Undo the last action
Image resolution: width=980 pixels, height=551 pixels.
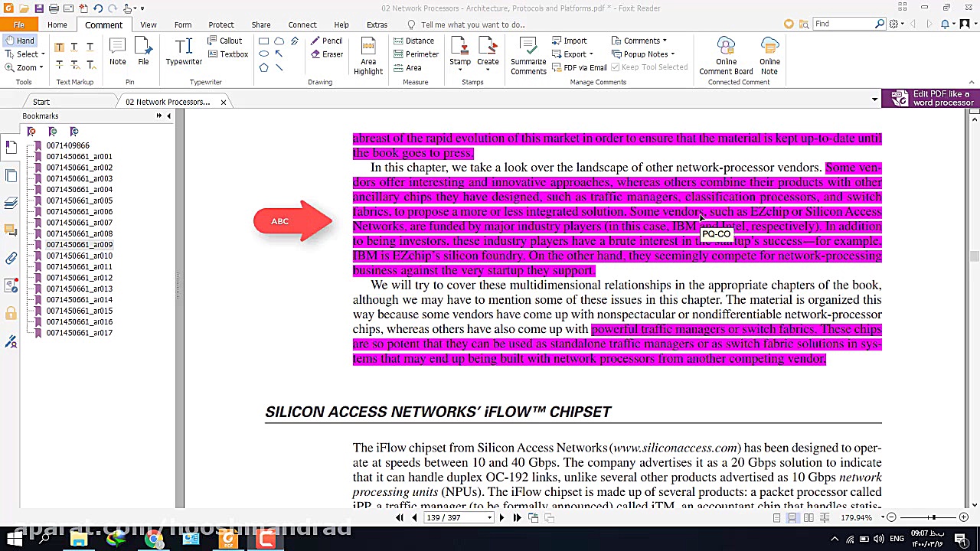[x=98, y=8]
